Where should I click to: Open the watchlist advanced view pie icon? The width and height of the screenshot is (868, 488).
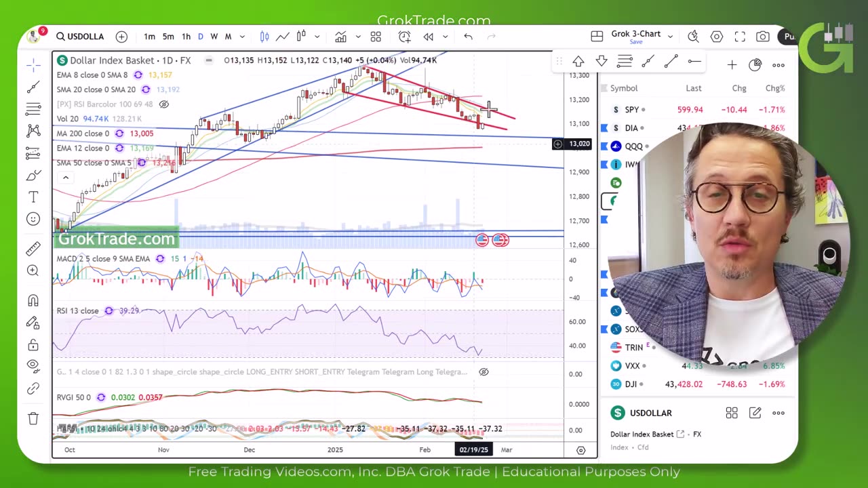(x=755, y=65)
